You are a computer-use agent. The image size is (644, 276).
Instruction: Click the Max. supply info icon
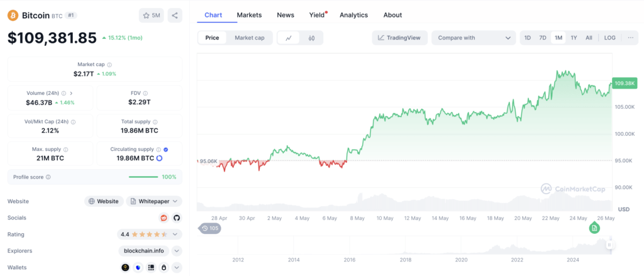tap(65, 150)
